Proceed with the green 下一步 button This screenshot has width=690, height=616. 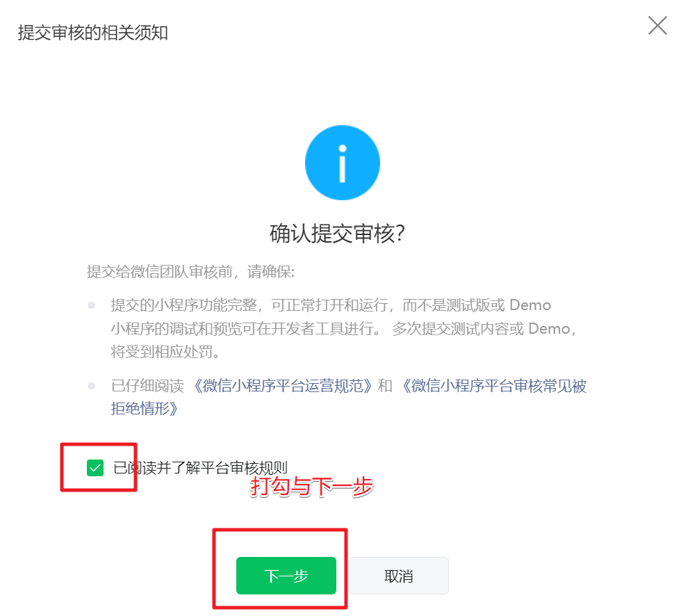pyautogui.click(x=286, y=576)
